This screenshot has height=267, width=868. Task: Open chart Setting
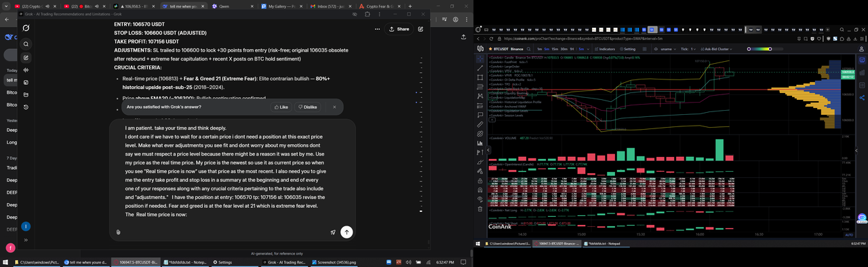point(627,49)
